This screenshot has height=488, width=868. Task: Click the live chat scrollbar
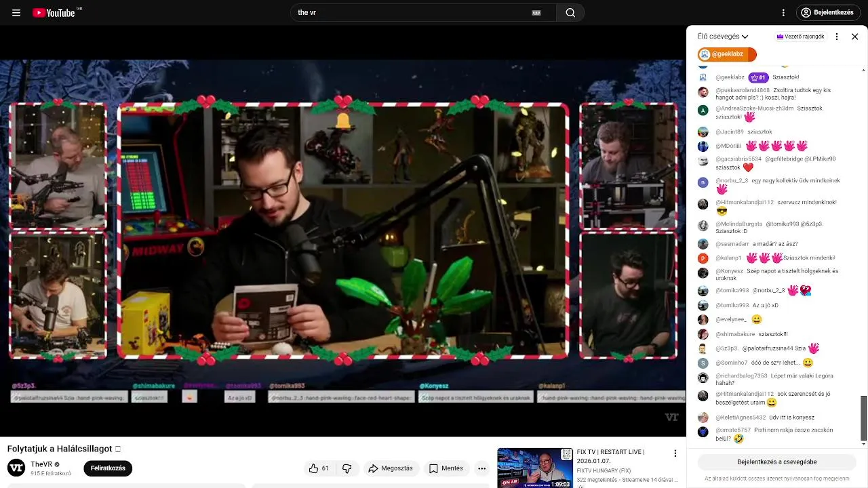[863, 418]
